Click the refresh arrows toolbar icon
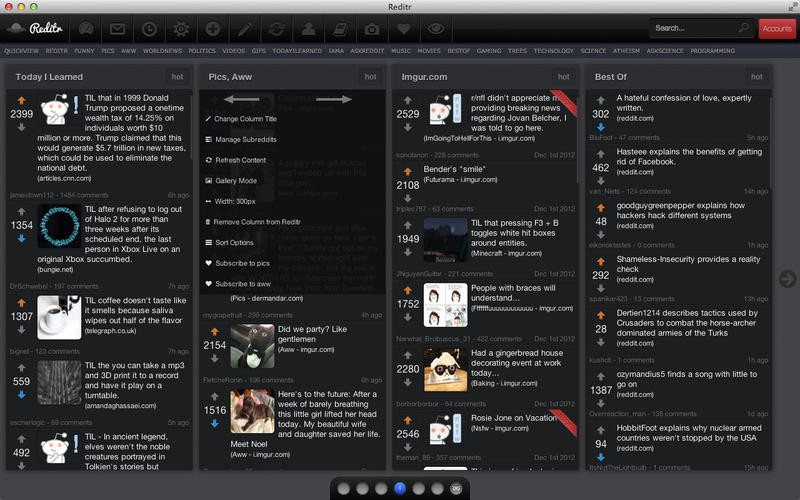 pos(277,29)
